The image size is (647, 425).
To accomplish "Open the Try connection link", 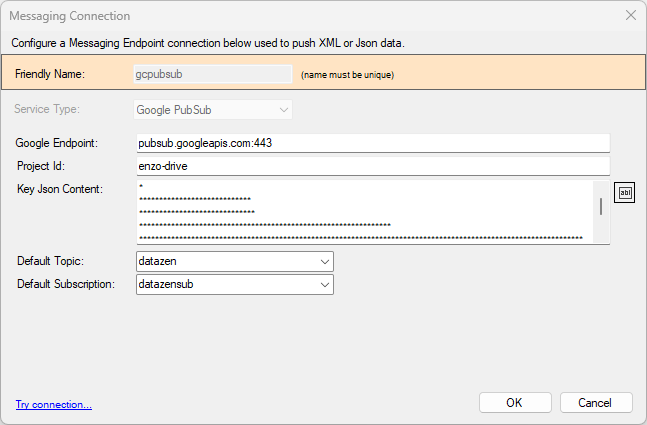I will [54, 405].
